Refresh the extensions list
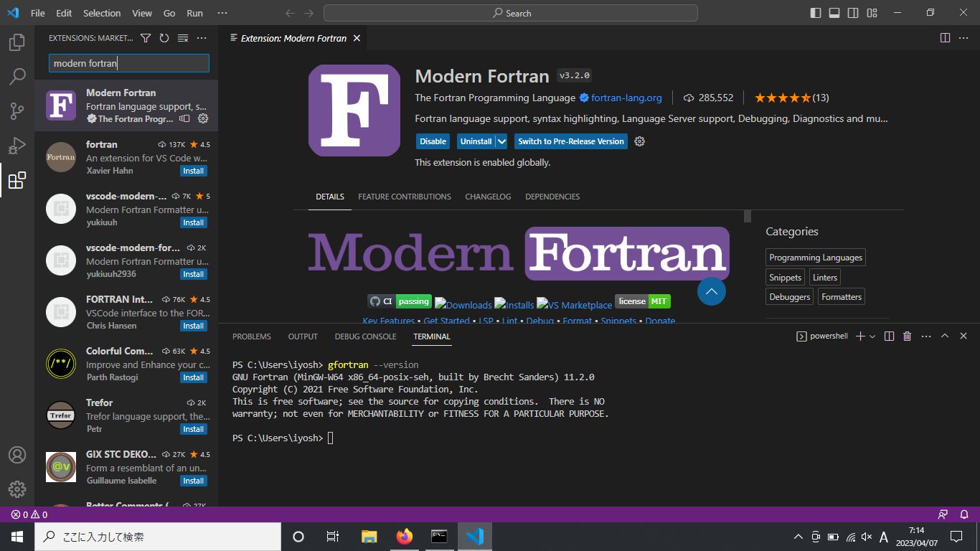Image resolution: width=980 pixels, height=551 pixels. [164, 38]
